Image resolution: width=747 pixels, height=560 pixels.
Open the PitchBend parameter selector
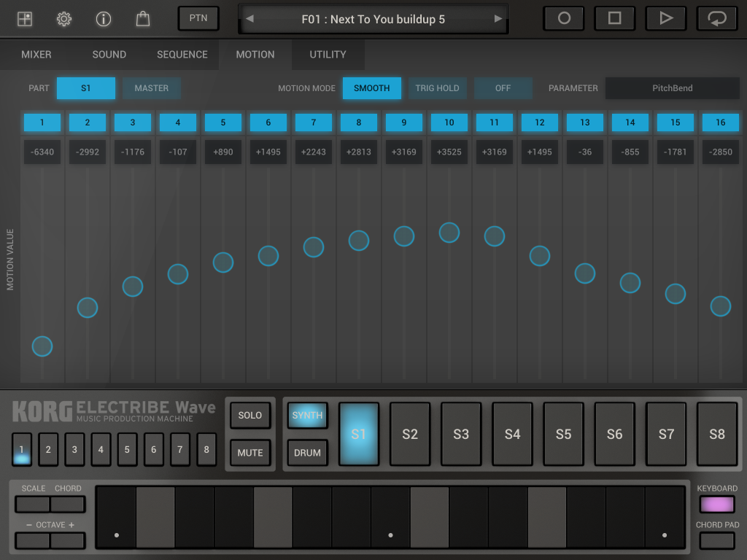point(672,88)
